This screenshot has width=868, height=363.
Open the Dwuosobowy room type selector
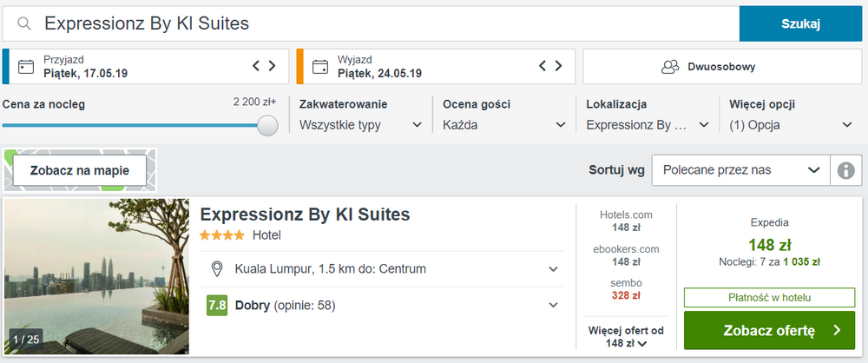click(x=721, y=66)
